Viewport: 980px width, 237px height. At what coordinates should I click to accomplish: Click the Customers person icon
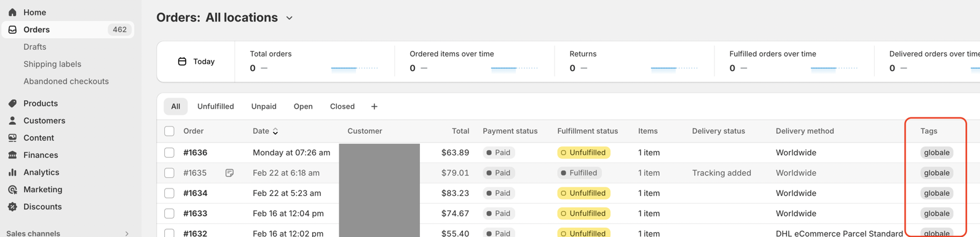[12, 120]
